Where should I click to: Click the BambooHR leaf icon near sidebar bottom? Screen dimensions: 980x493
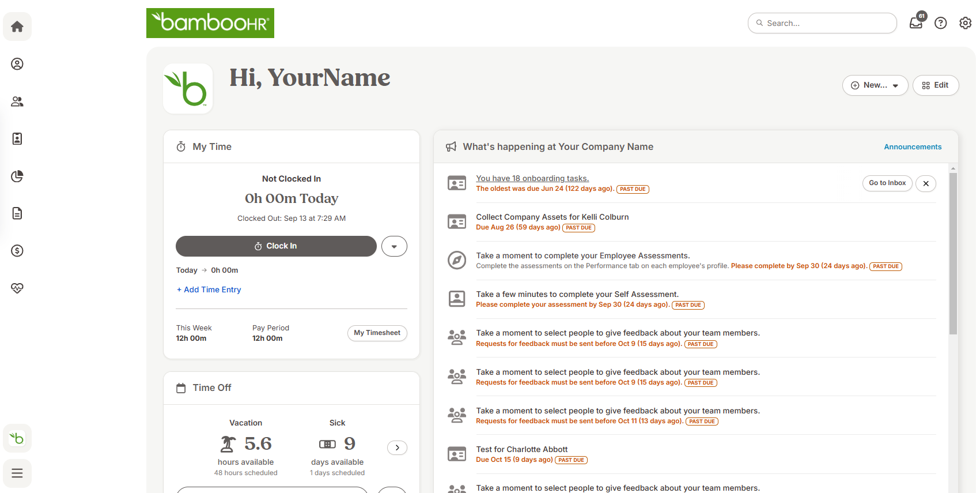click(17, 438)
